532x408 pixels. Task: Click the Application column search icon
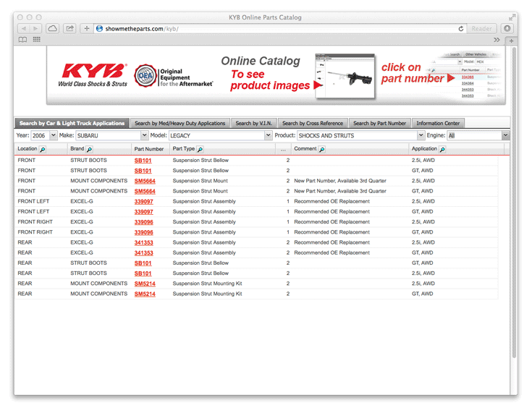coord(442,149)
